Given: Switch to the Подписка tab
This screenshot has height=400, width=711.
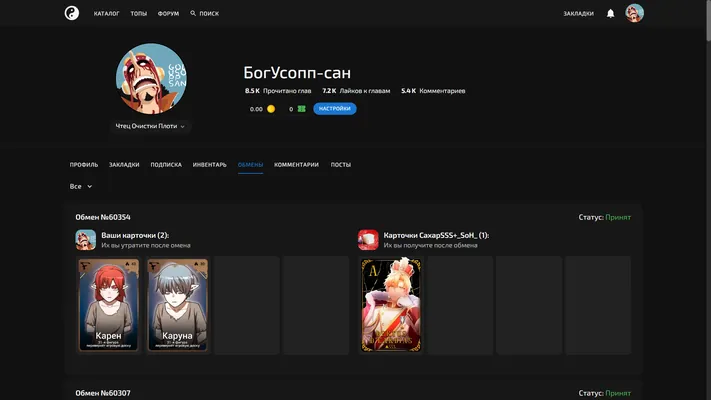Looking at the screenshot, I should click(x=166, y=165).
